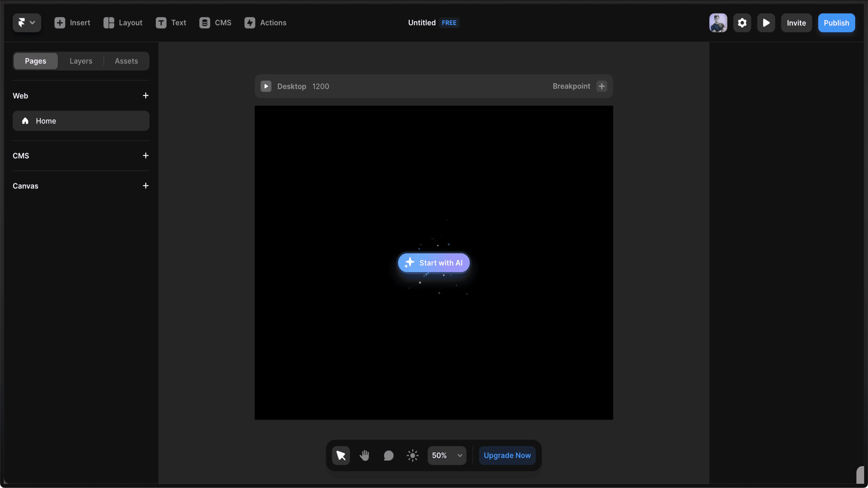Toggle light and dark canvas theme
The height and width of the screenshot is (488, 868).
click(413, 455)
